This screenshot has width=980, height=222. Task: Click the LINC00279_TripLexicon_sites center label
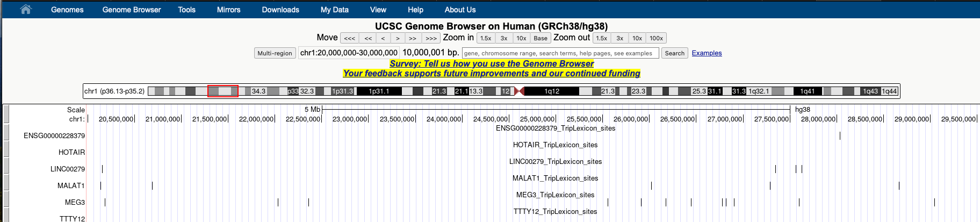click(x=556, y=161)
